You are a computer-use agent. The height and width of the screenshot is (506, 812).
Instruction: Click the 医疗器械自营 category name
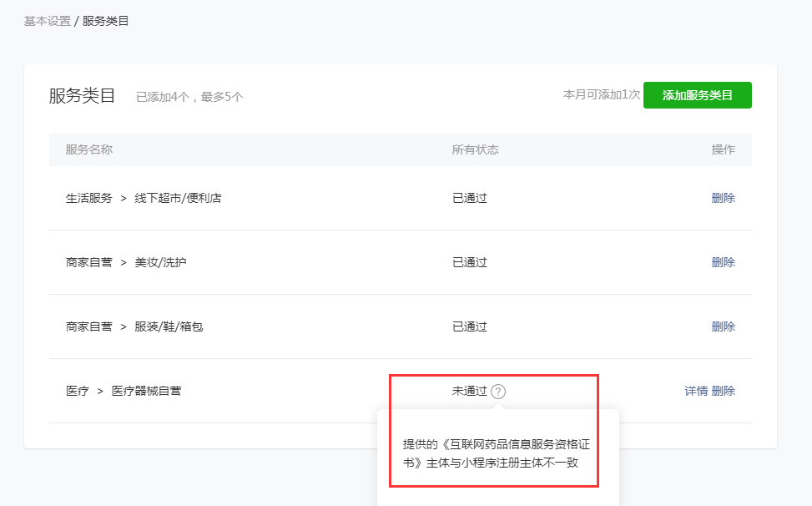[147, 391]
